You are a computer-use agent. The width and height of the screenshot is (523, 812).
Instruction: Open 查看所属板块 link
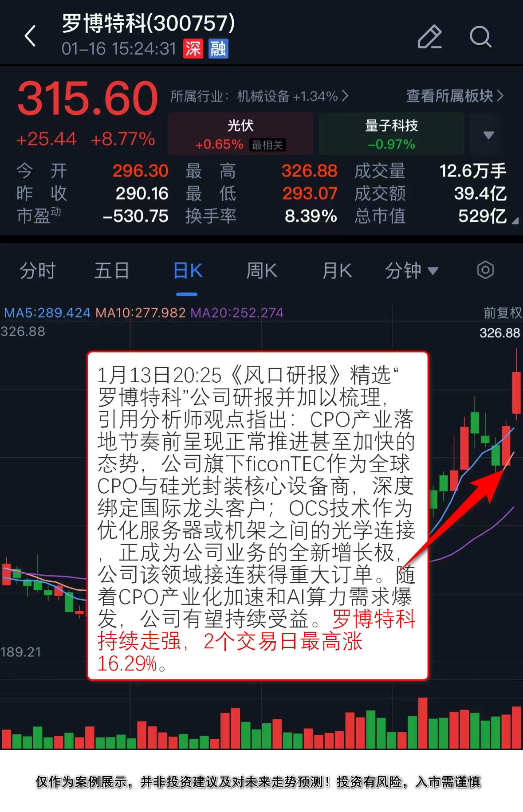[455, 96]
